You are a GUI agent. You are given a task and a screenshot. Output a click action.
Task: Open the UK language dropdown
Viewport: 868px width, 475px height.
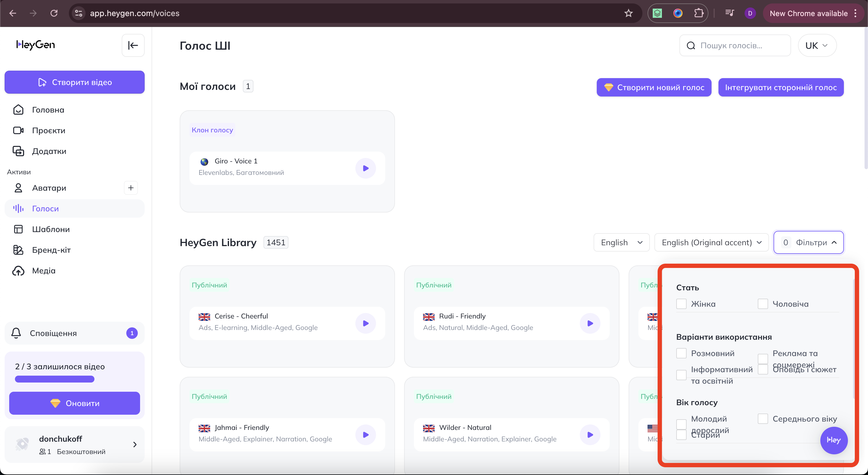tap(817, 45)
